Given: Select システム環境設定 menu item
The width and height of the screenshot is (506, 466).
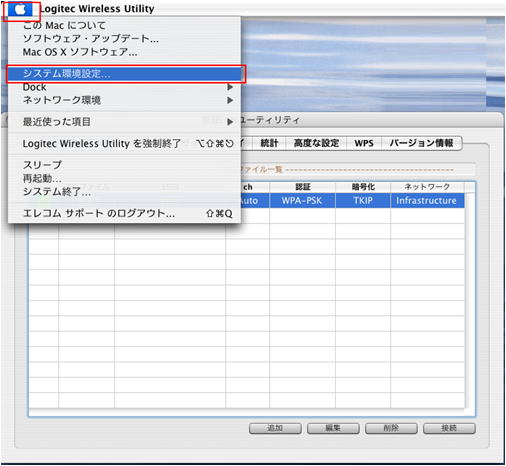Looking at the screenshot, I should pos(124,74).
